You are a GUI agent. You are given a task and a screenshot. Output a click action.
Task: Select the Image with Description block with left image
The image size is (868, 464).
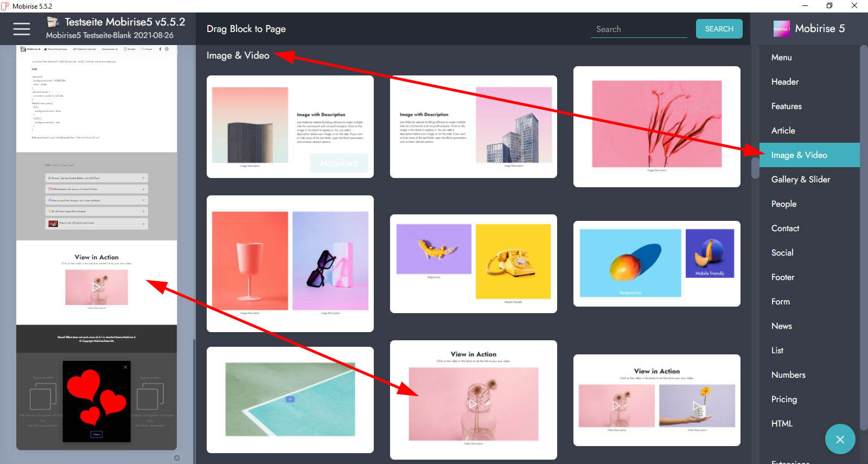point(290,126)
